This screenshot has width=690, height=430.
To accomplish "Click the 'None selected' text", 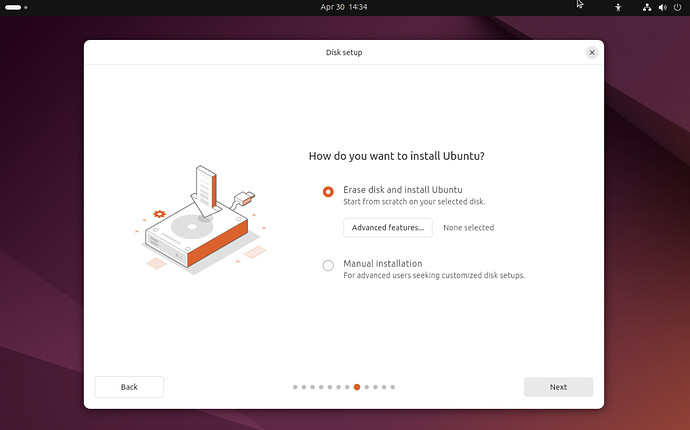I will [468, 228].
